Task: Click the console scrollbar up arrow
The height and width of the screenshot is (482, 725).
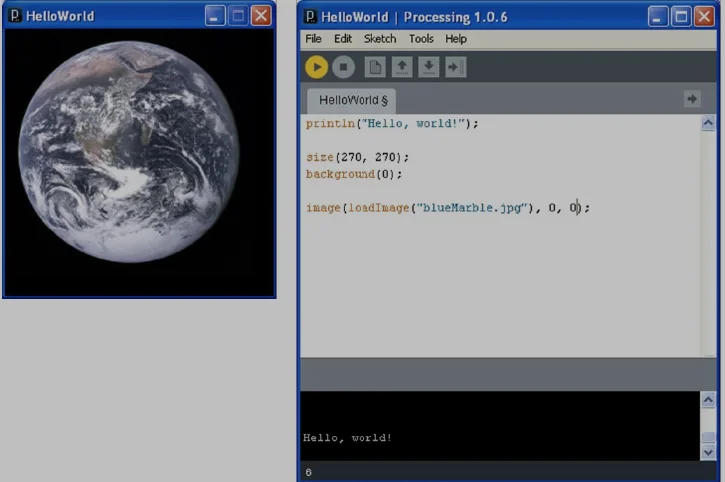Action: tap(708, 400)
